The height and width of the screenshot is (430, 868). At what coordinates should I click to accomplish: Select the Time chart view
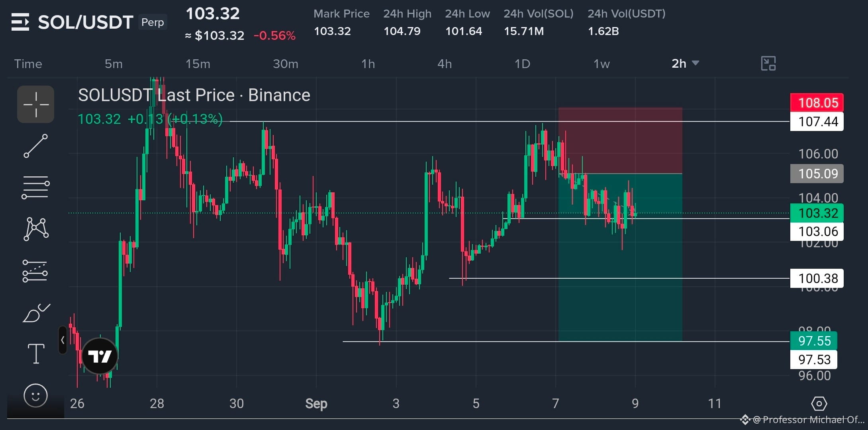tap(28, 64)
